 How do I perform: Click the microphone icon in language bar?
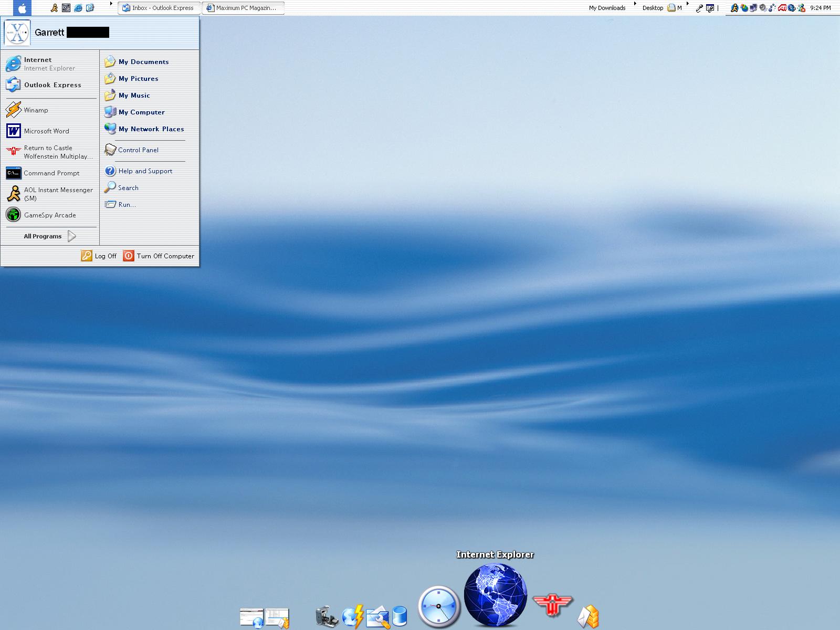(699, 8)
